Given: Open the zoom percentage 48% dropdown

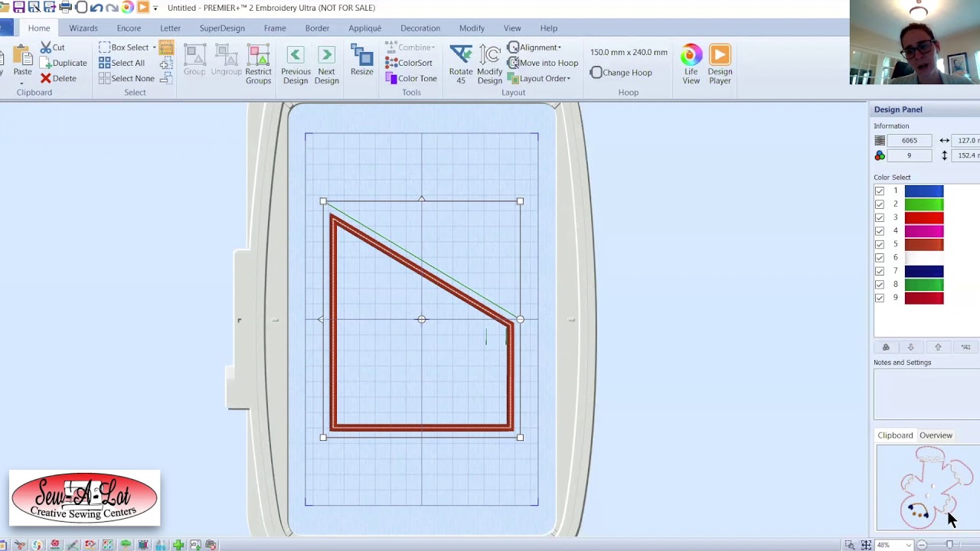Looking at the screenshot, I should (909, 545).
